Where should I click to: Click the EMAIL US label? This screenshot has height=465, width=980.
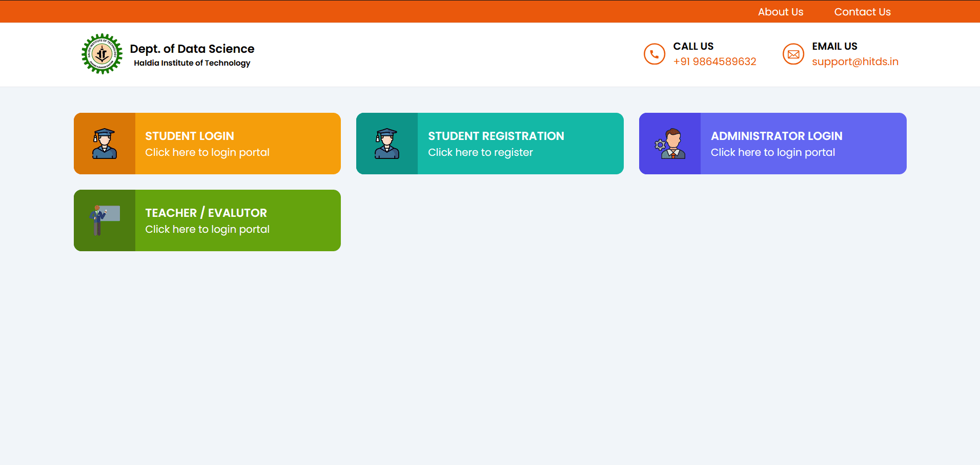tap(834, 46)
